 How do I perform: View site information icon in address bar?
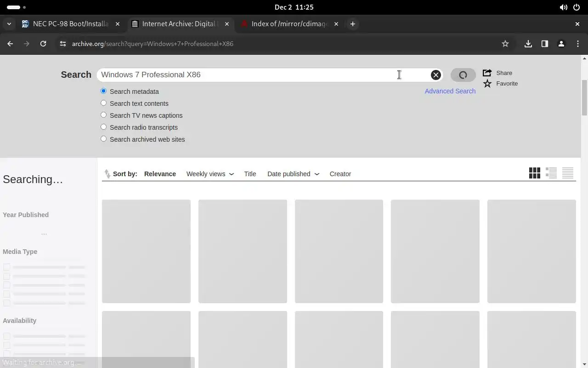pos(63,44)
